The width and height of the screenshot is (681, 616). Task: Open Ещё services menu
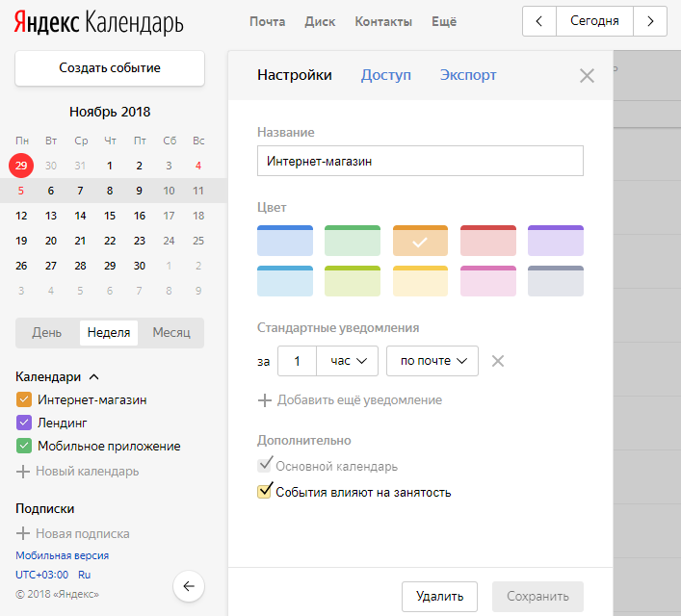444,22
